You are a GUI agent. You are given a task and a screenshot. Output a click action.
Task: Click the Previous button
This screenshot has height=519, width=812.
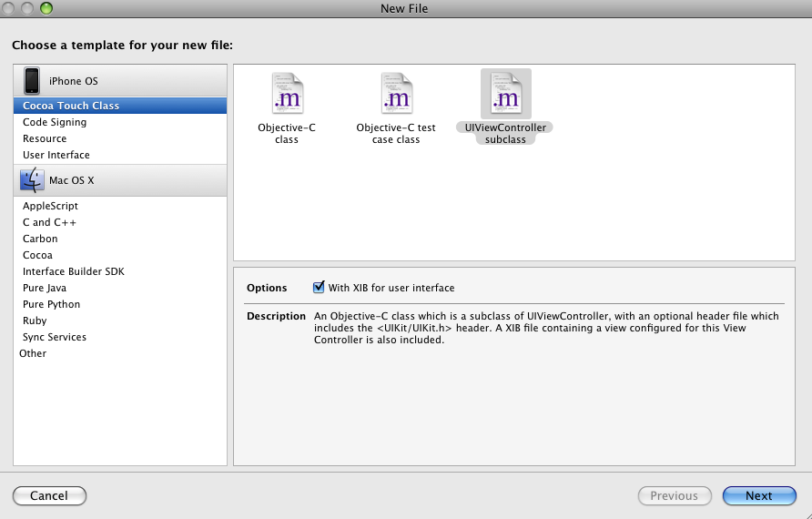coord(675,495)
